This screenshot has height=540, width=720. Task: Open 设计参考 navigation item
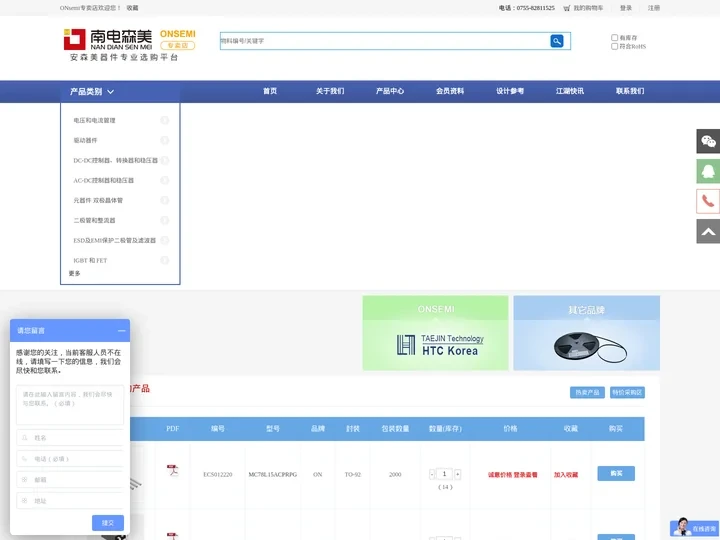pos(510,91)
